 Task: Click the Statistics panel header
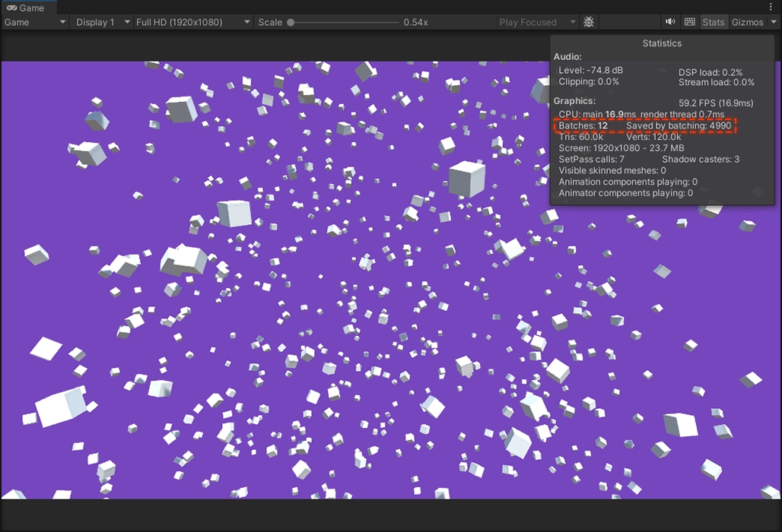click(x=661, y=43)
